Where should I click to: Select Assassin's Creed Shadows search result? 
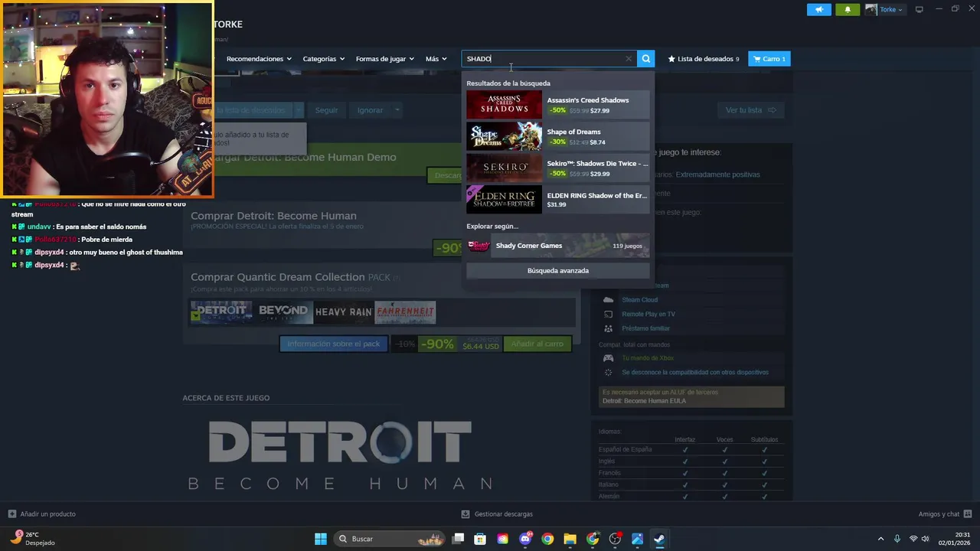[558, 105]
